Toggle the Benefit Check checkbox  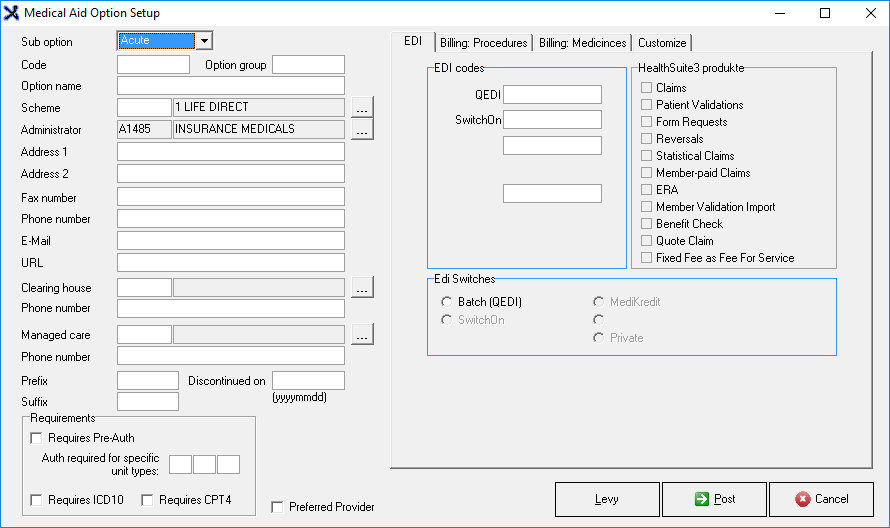pos(647,224)
